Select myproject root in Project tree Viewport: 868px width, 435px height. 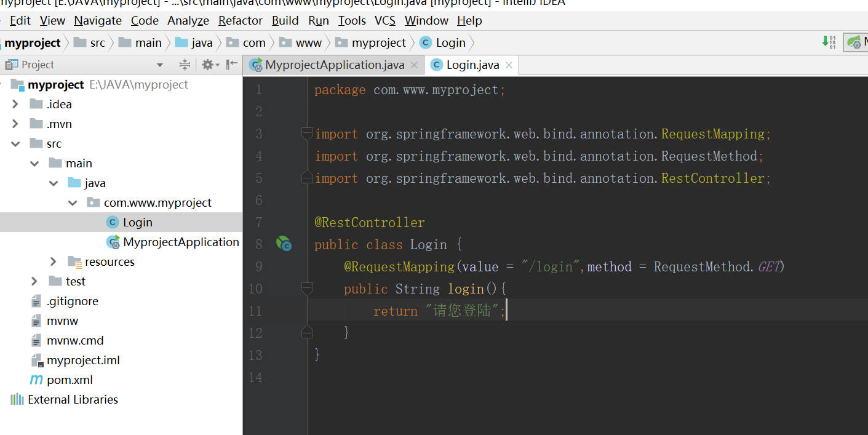121,84
